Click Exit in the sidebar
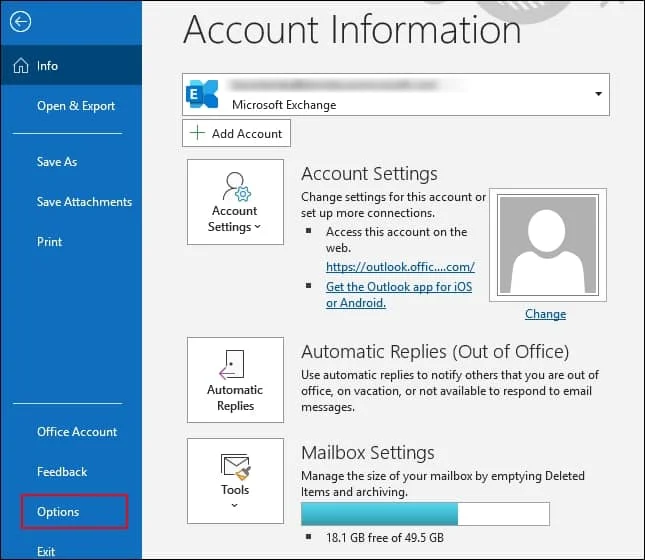The image size is (645, 560). pos(46,551)
